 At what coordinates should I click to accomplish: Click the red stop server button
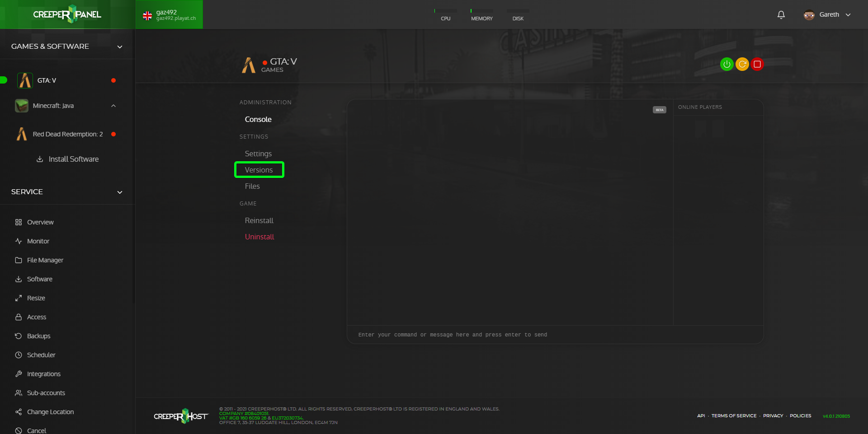click(x=757, y=64)
